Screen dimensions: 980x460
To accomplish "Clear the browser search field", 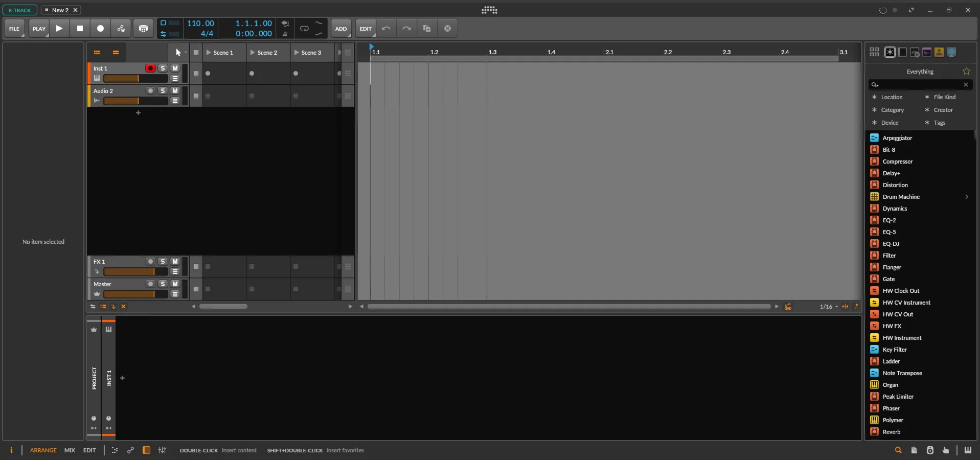I will (966, 84).
